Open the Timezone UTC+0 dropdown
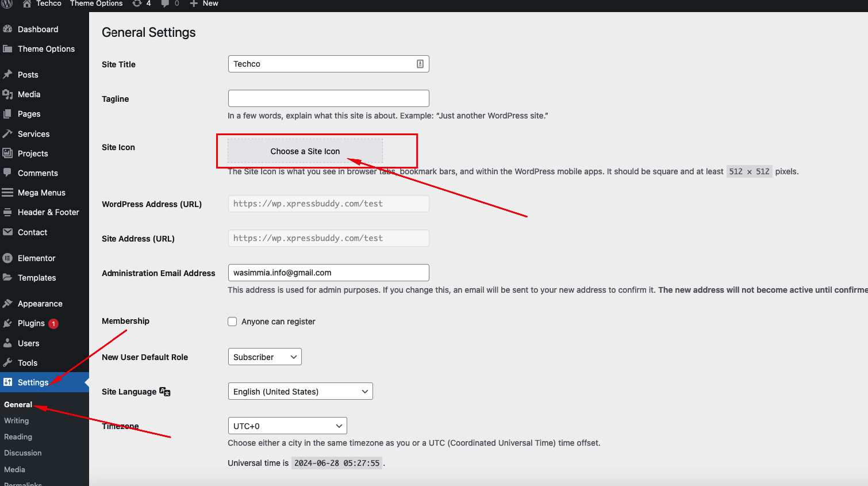The height and width of the screenshot is (486, 868). [x=287, y=426]
